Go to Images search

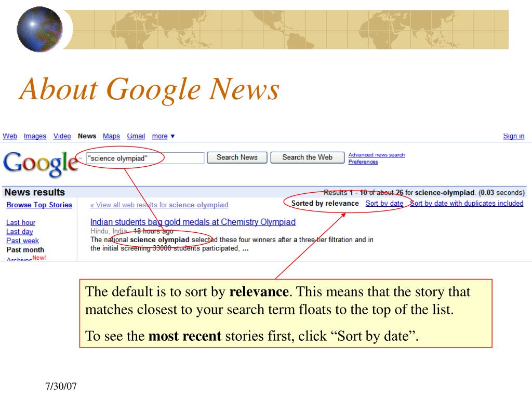coord(35,136)
